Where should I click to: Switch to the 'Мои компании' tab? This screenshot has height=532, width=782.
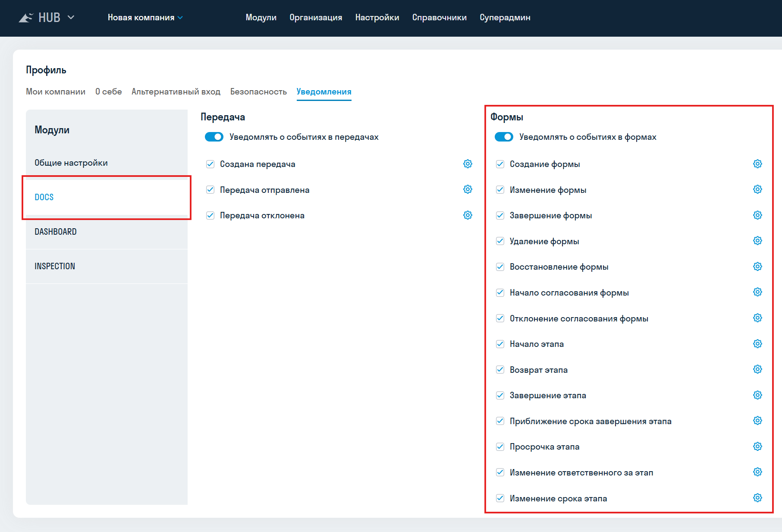tap(56, 91)
